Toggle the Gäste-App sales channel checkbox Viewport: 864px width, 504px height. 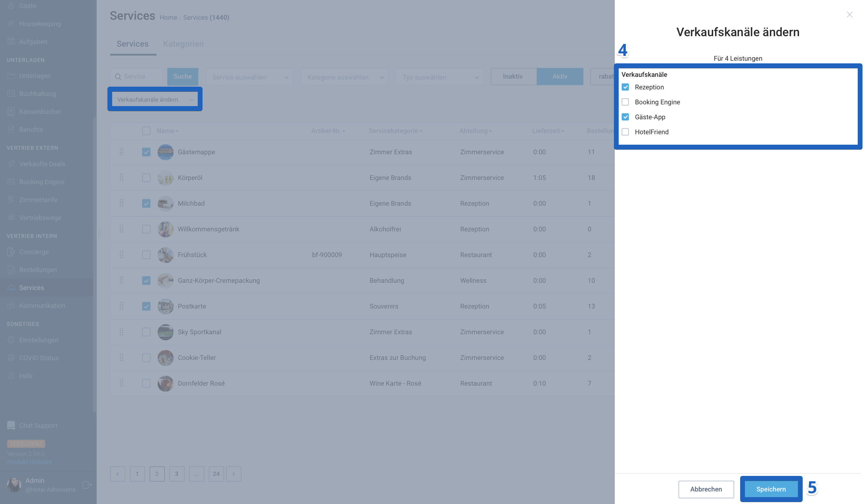click(625, 117)
